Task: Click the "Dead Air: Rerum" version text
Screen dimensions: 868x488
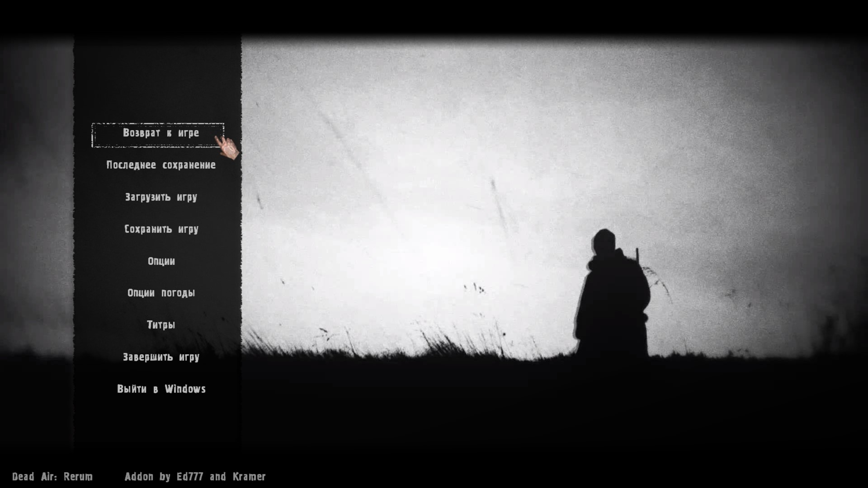Action: [52, 477]
